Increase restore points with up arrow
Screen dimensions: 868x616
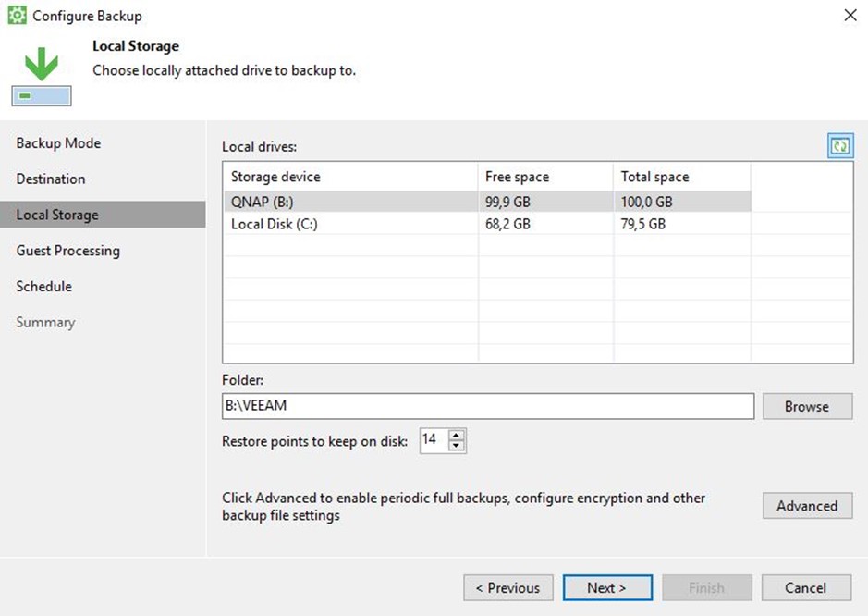click(456, 436)
